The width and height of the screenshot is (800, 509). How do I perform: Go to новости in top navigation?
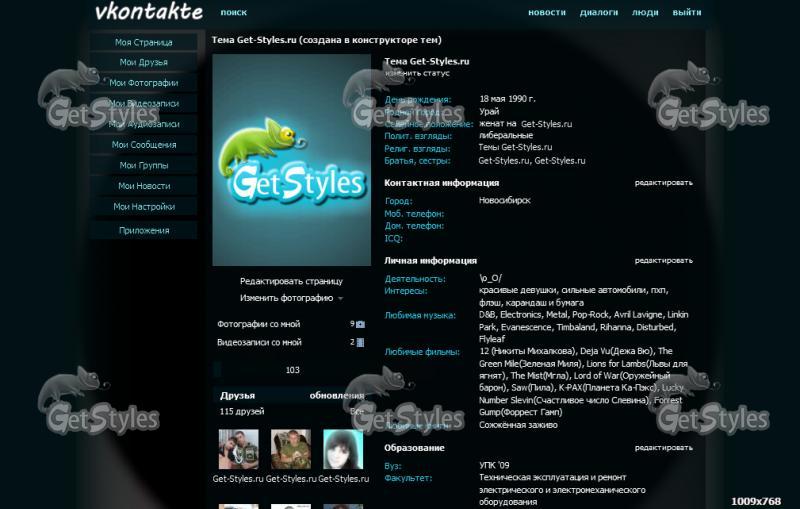[547, 12]
